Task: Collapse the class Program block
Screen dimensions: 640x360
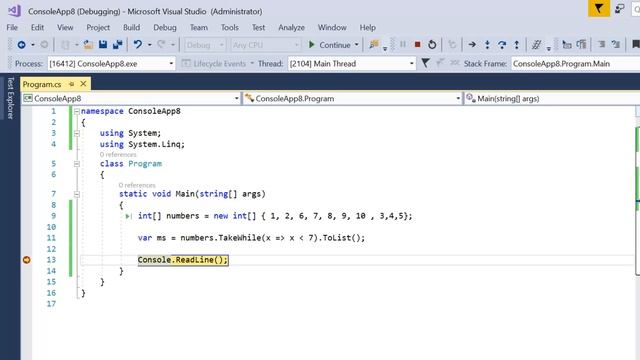Action: point(77,164)
